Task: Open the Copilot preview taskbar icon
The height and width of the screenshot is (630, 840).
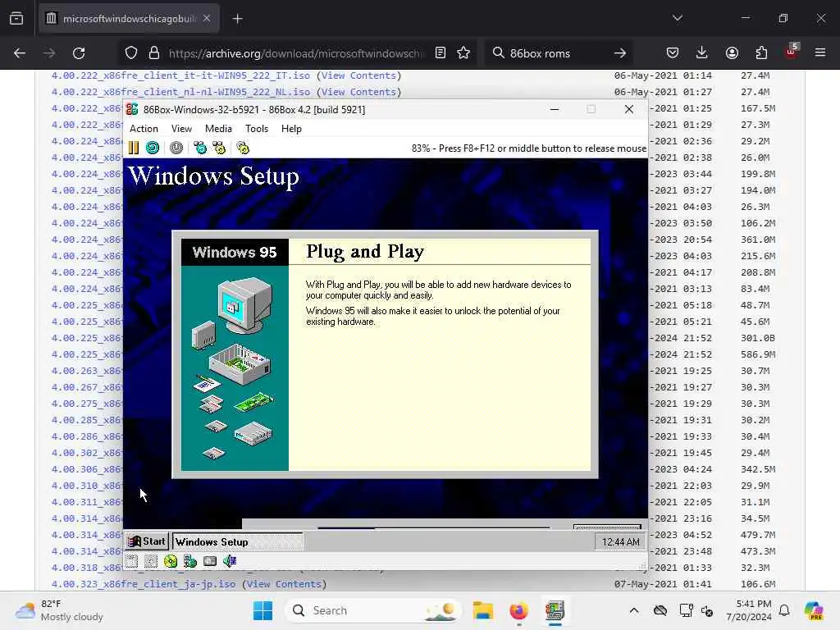Action: [814, 610]
